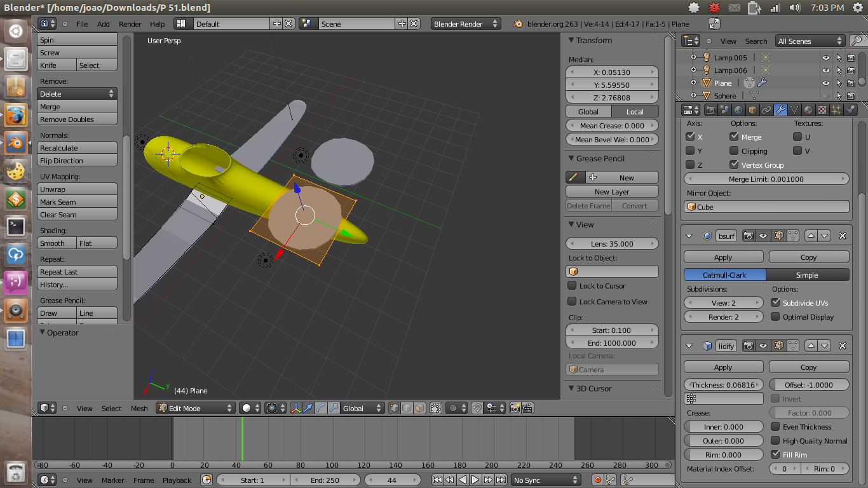Open the Terminal from the Ubuntu launcher
The width and height of the screenshot is (868, 488).
(x=16, y=226)
